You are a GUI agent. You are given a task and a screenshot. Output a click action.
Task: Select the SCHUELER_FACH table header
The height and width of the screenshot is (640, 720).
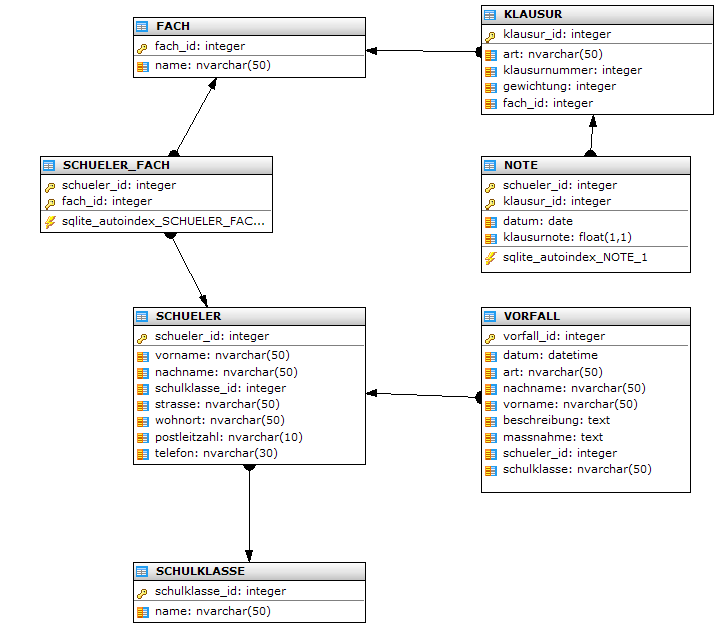[x=155, y=165]
